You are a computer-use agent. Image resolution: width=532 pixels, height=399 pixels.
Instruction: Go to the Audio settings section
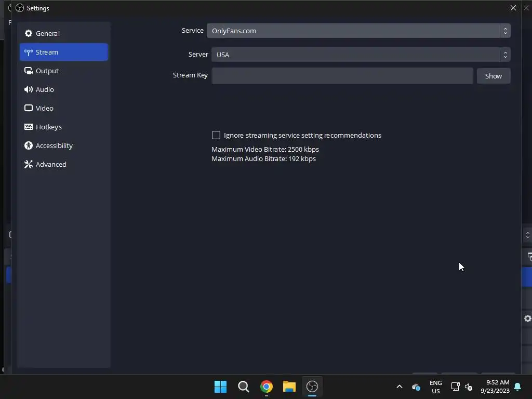point(64,89)
